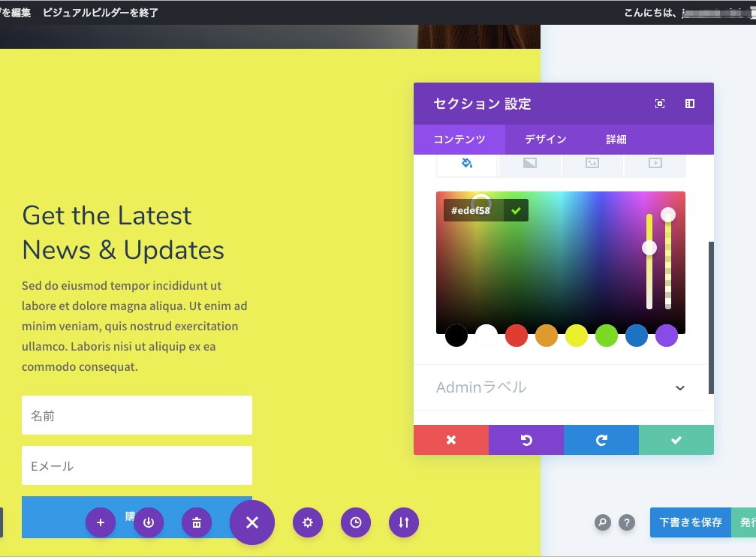Click the plus button in bottom toolbar
The image size is (756, 560).
(x=101, y=522)
